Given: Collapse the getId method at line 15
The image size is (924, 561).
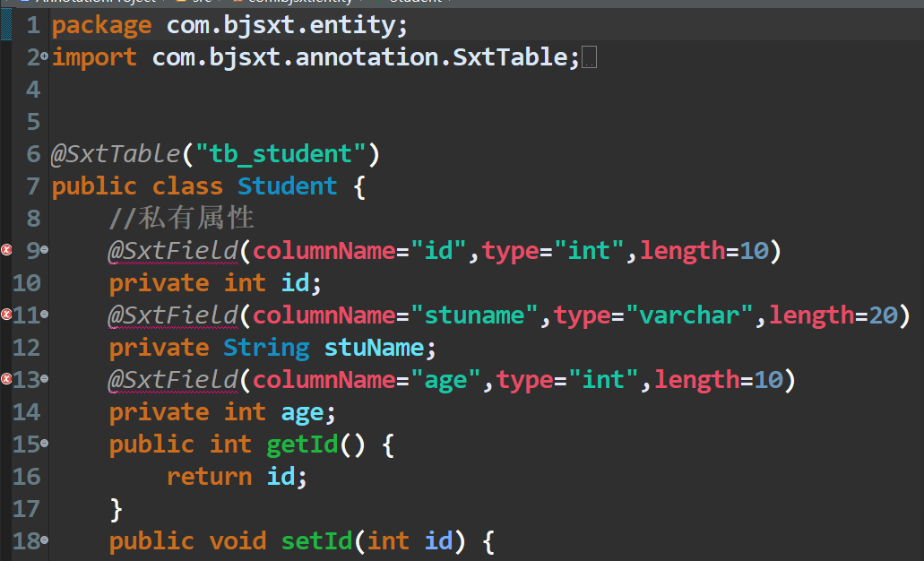Looking at the screenshot, I should [x=44, y=443].
